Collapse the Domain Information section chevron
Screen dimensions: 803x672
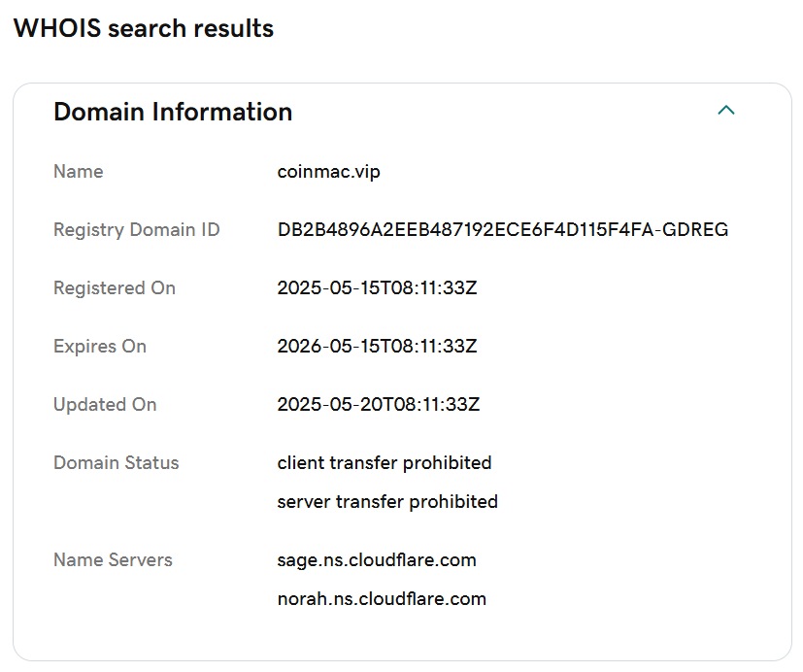pos(725,110)
